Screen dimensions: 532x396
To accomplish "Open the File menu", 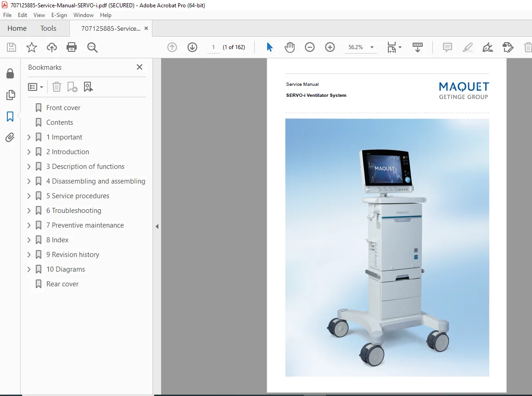I will [x=7, y=15].
